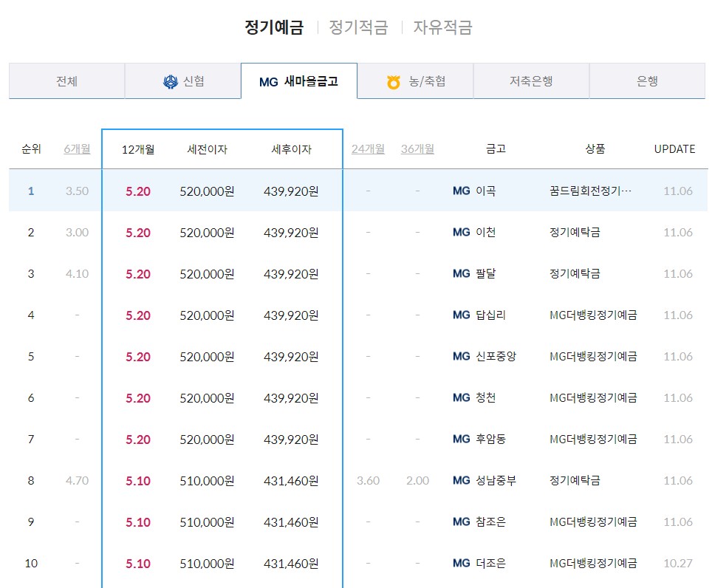Screen dimensions: 712x588
Task: Click 3.60 value in 성남중부 row
Action: [x=369, y=480]
